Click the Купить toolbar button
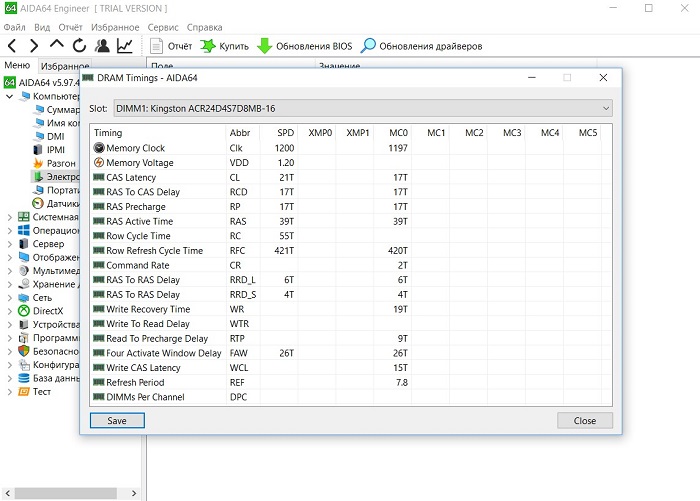The image size is (700, 501). pos(225,46)
